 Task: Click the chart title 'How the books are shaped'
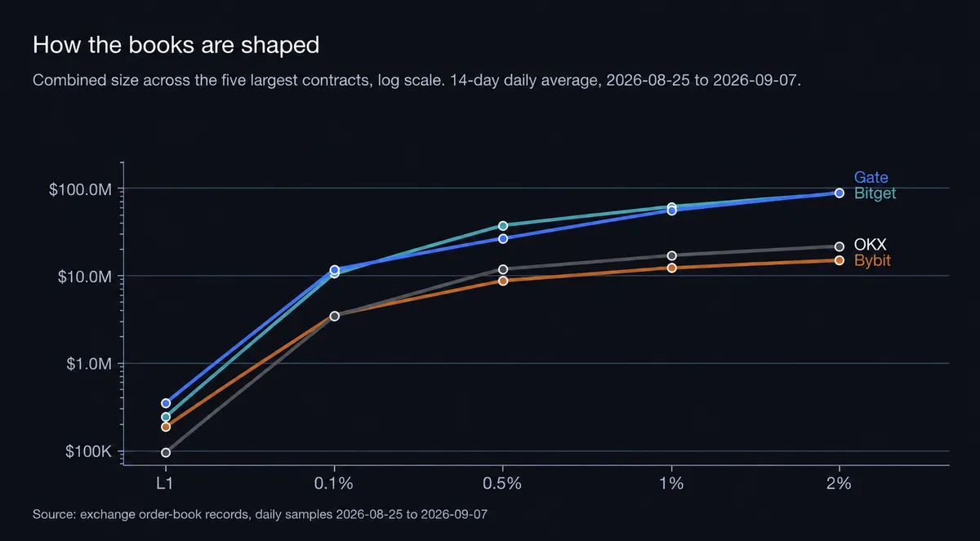tap(176, 45)
